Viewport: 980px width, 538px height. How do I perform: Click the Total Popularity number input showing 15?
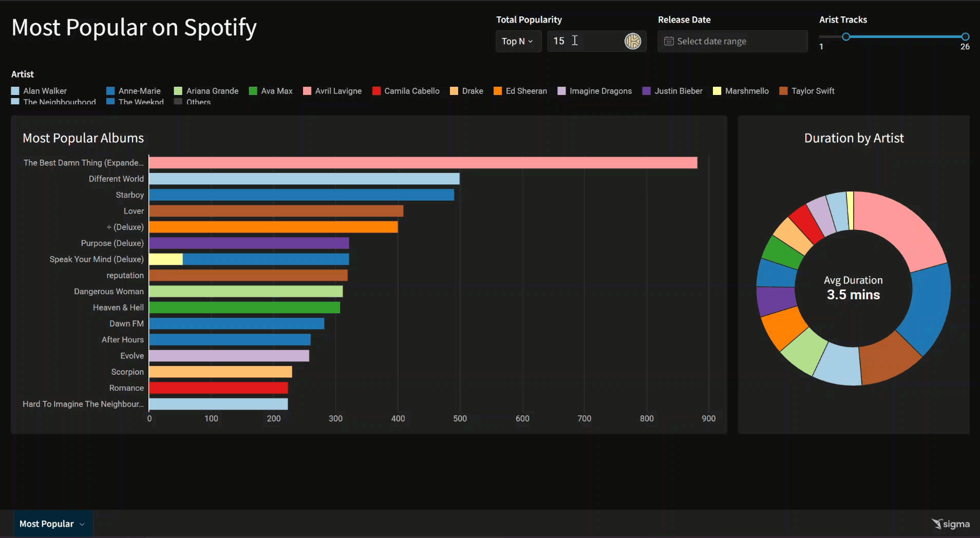click(x=586, y=41)
